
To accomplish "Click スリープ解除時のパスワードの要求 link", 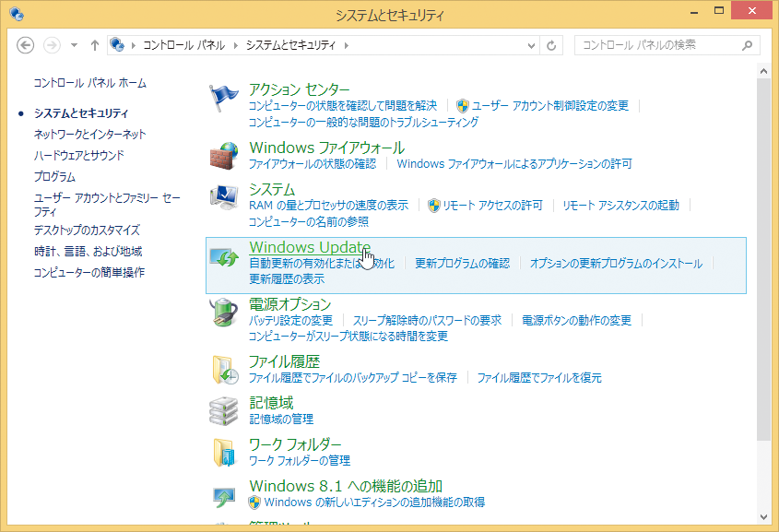I will [427, 320].
